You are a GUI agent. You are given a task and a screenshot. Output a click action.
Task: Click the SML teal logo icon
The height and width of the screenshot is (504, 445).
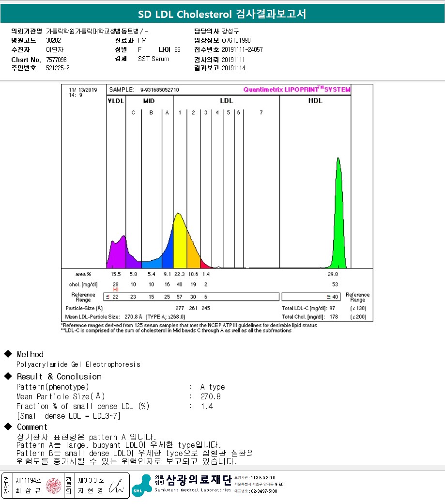(141, 486)
